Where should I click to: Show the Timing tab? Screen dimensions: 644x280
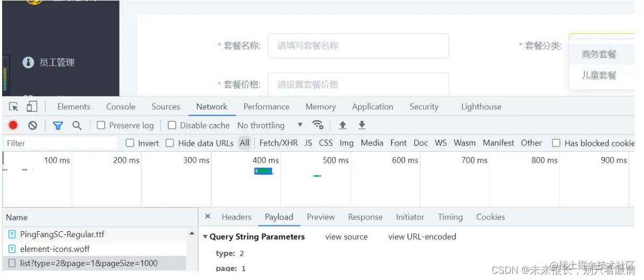pos(450,217)
